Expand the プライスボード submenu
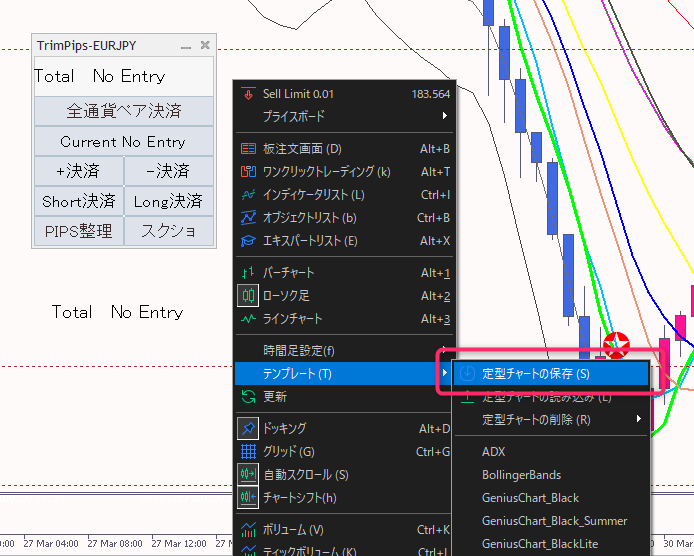 pos(444,117)
